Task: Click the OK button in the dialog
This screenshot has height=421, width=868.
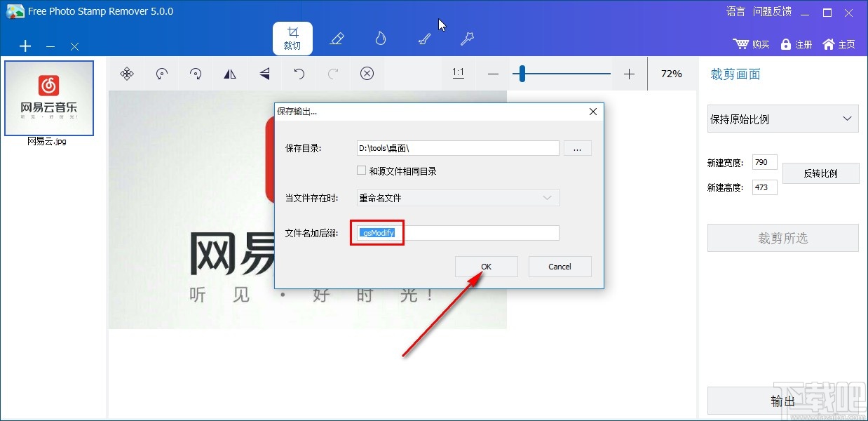Action: pyautogui.click(x=486, y=267)
